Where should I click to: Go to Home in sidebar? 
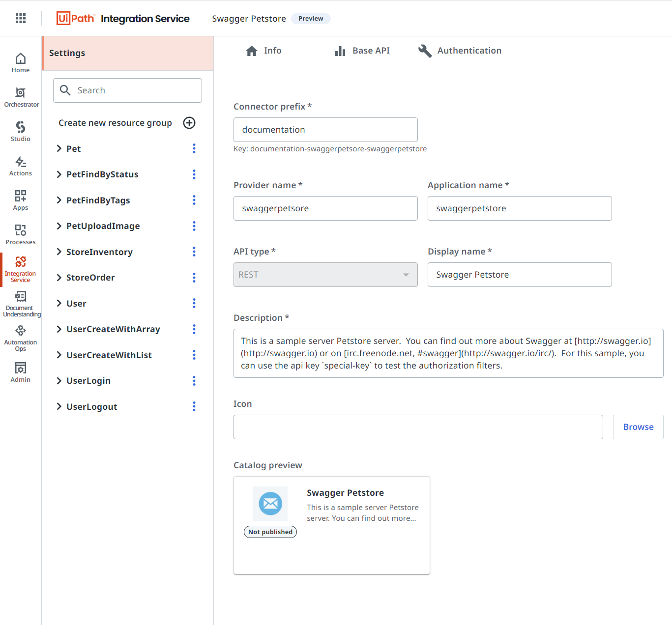[x=21, y=63]
